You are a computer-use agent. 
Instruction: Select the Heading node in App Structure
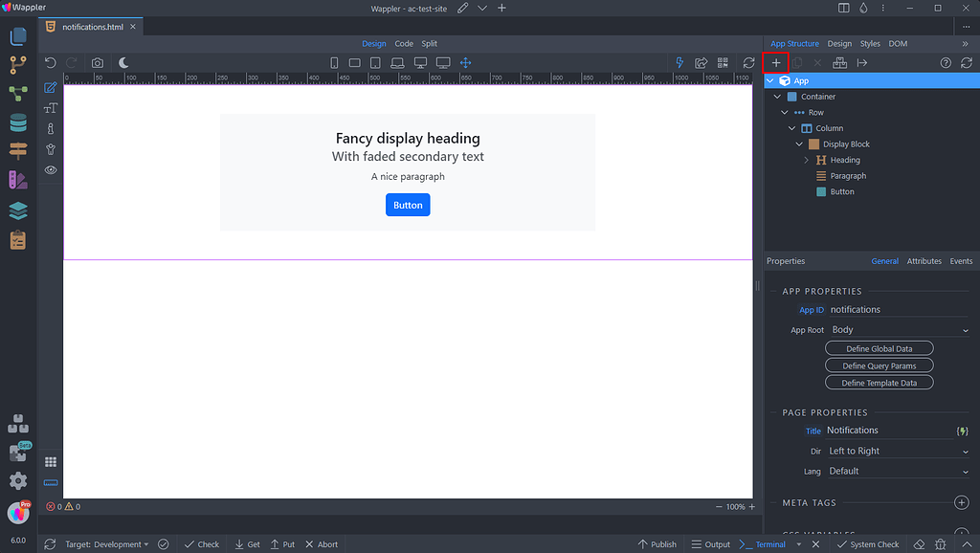coord(845,160)
